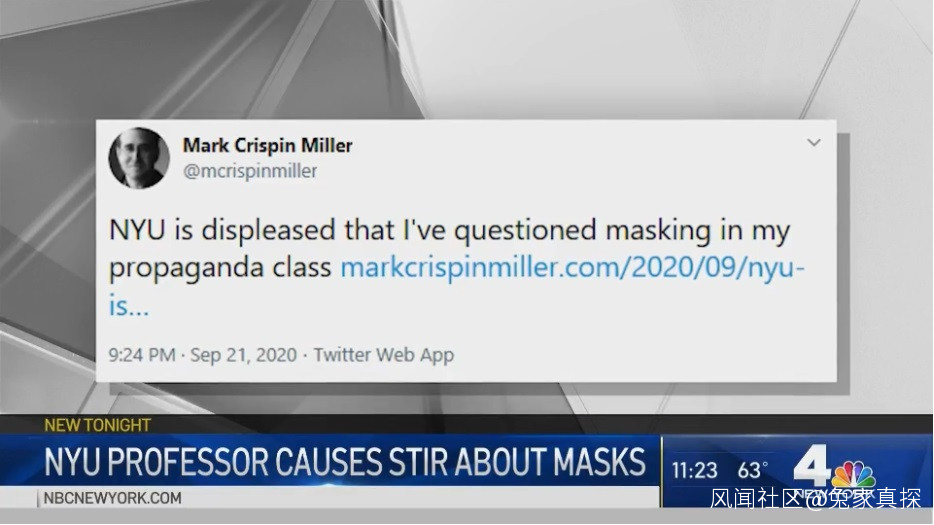Open the tweet's chevron dropdown menu
This screenshot has height=525, width=934.
[814, 143]
